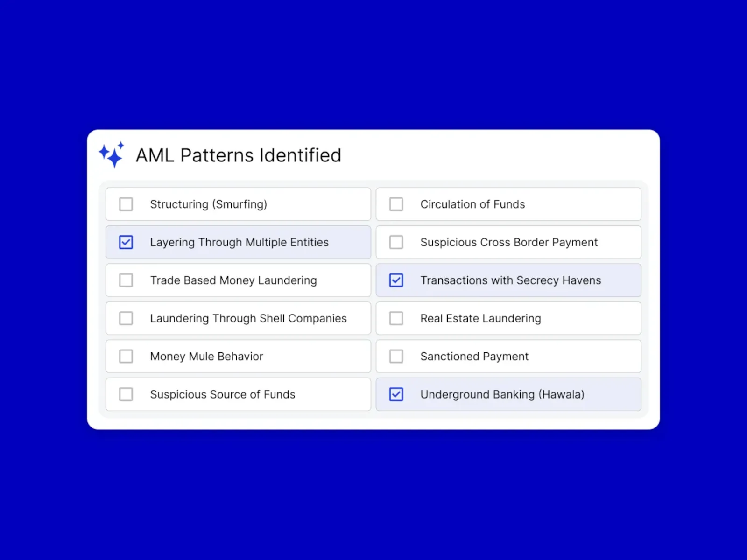The image size is (747, 560).
Task: Enable Money Mule Behavior
Action: pyautogui.click(x=126, y=356)
